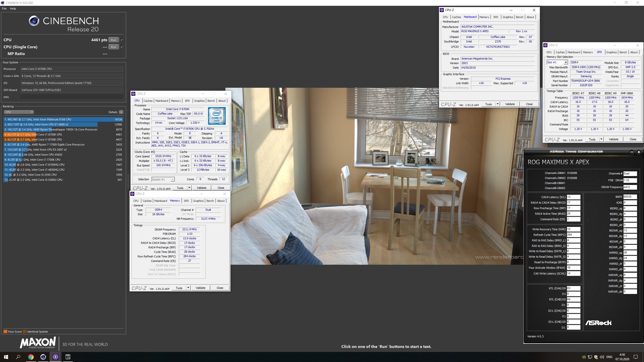
Task: Open Bench tab in CPU-Z CPU window
Action: pyautogui.click(x=211, y=101)
